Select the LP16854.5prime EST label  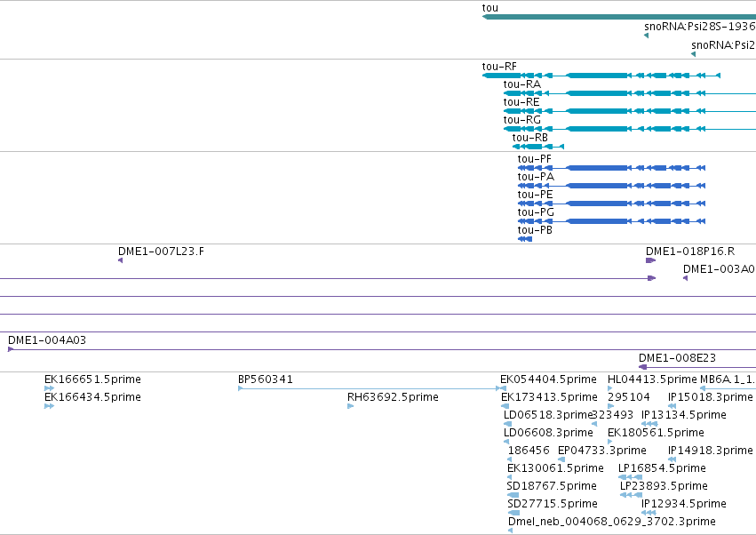662,469
